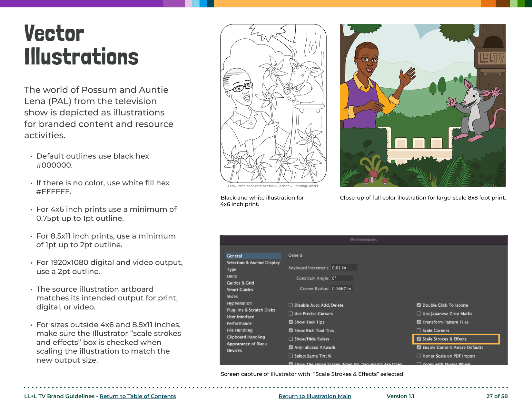Open Clipboard Handling preferences
The image size is (532, 411).
click(x=246, y=337)
